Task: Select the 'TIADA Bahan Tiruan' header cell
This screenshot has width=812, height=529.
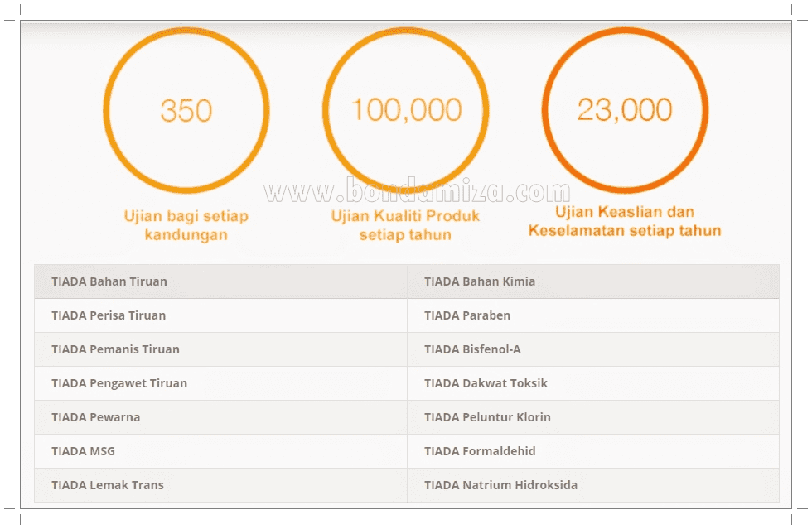Action: (x=109, y=281)
